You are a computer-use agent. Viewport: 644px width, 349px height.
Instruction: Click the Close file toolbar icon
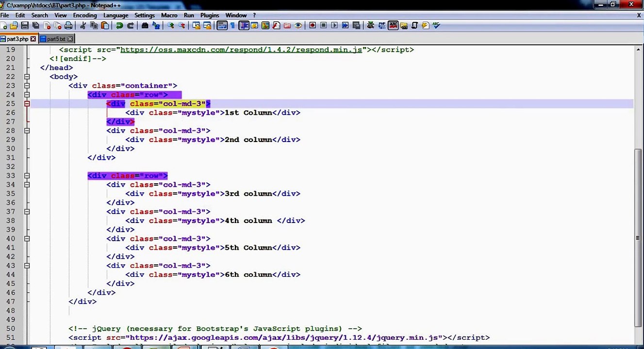(47, 25)
